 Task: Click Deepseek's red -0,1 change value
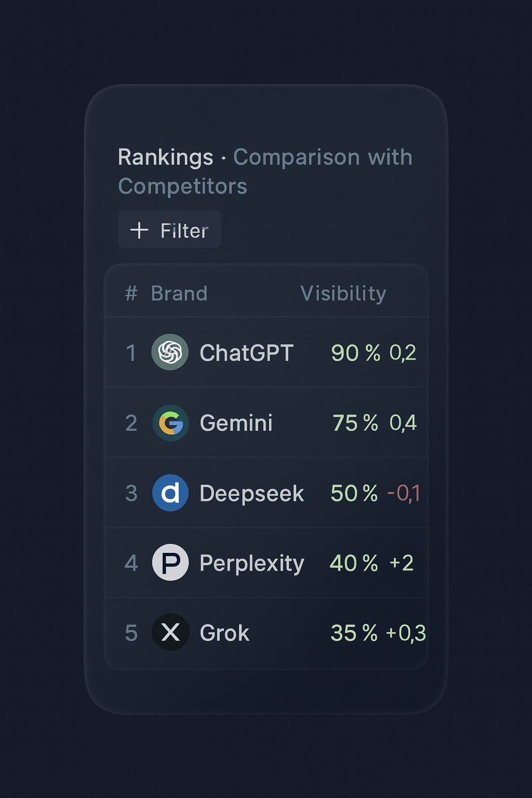pos(404,493)
